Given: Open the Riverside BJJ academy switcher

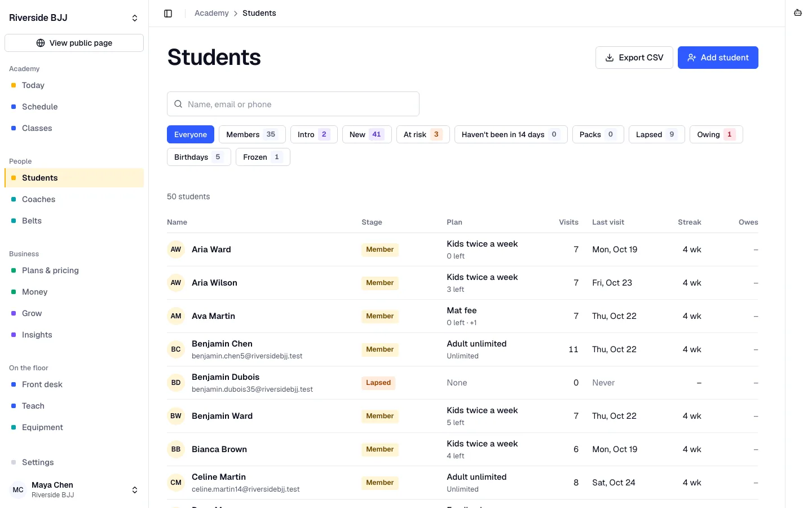Looking at the screenshot, I should click(74, 18).
